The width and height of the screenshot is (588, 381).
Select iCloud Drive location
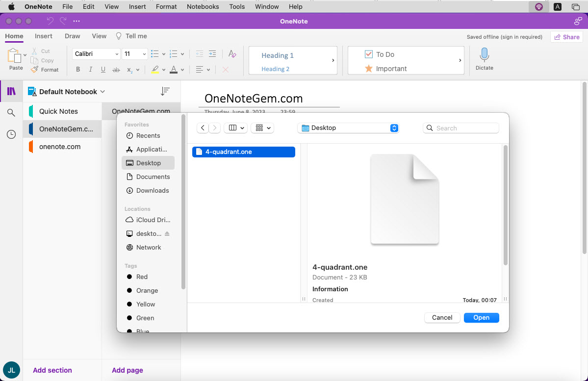point(148,220)
